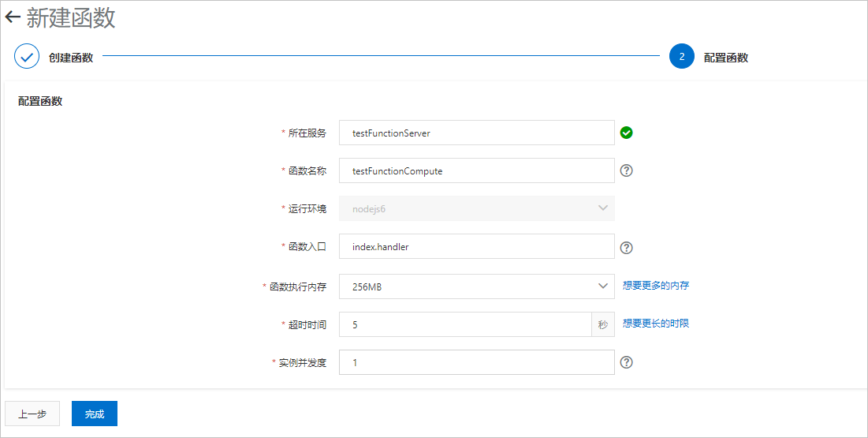Go back using the arrow beside 新建函数
Viewport: 868px width, 438px height.
pyautogui.click(x=13, y=17)
